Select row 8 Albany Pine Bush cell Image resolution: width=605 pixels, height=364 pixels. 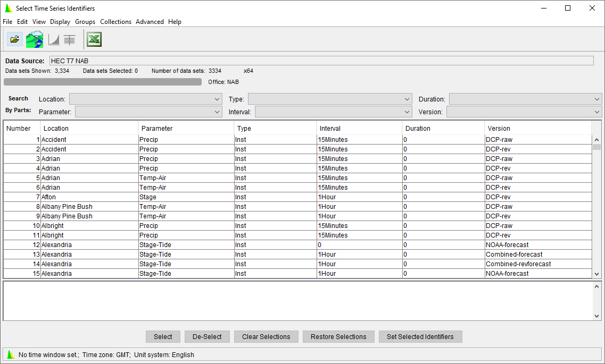point(89,207)
